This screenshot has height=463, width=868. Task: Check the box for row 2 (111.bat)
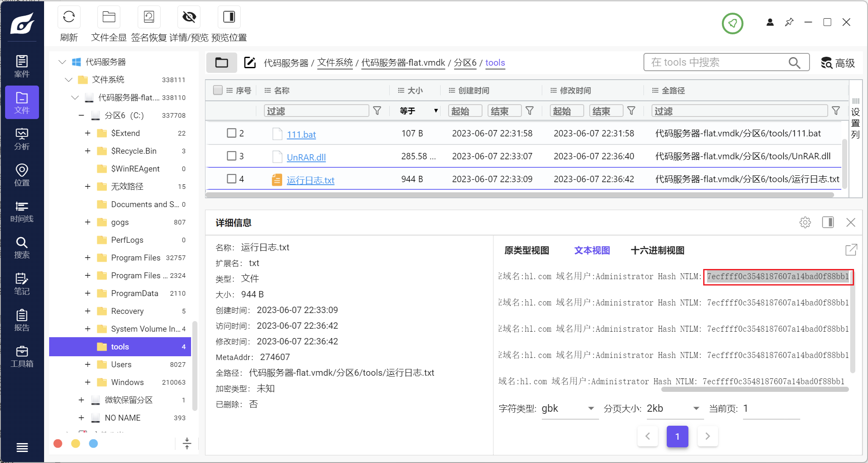pyautogui.click(x=231, y=133)
